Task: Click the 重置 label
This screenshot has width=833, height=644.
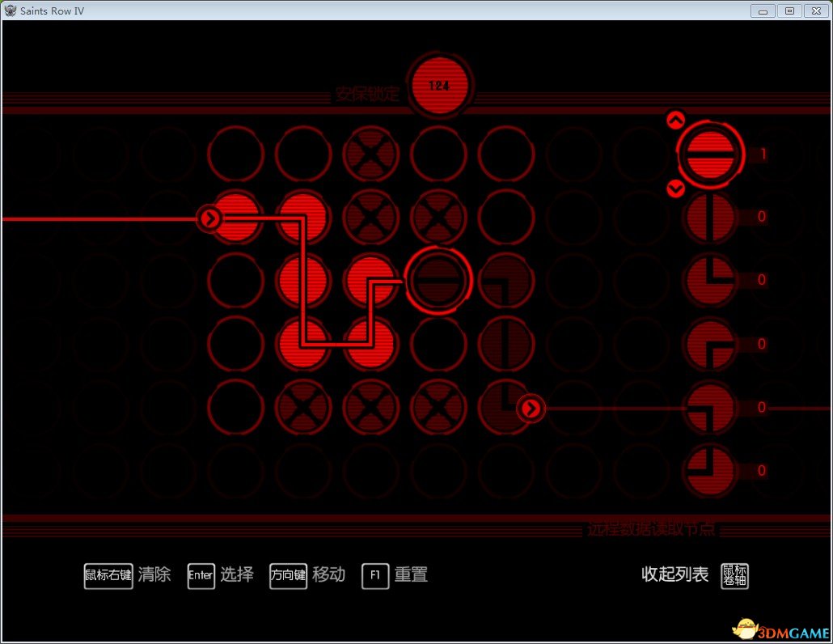Action: coord(411,574)
